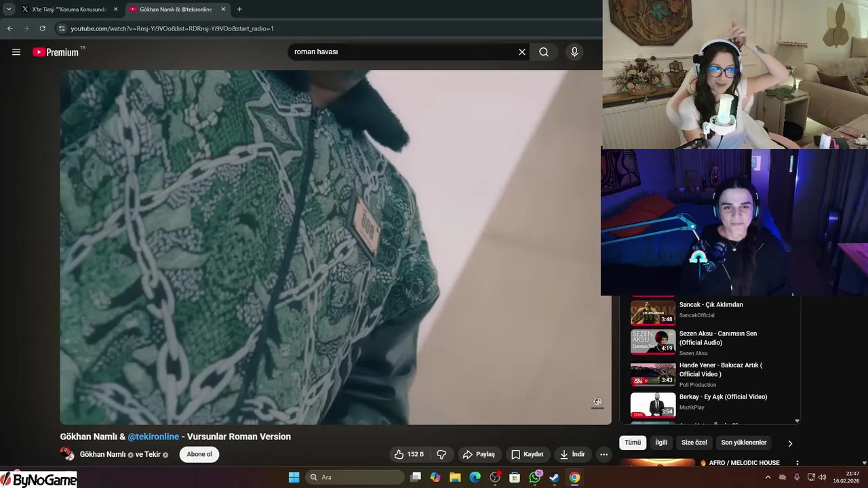The height and width of the screenshot is (488, 868).
Task: Open the taskbar microphone indicator
Action: point(797,477)
